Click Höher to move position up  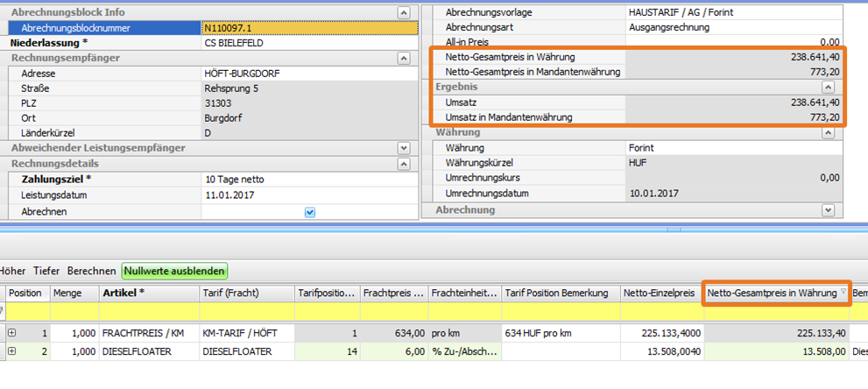(12, 272)
